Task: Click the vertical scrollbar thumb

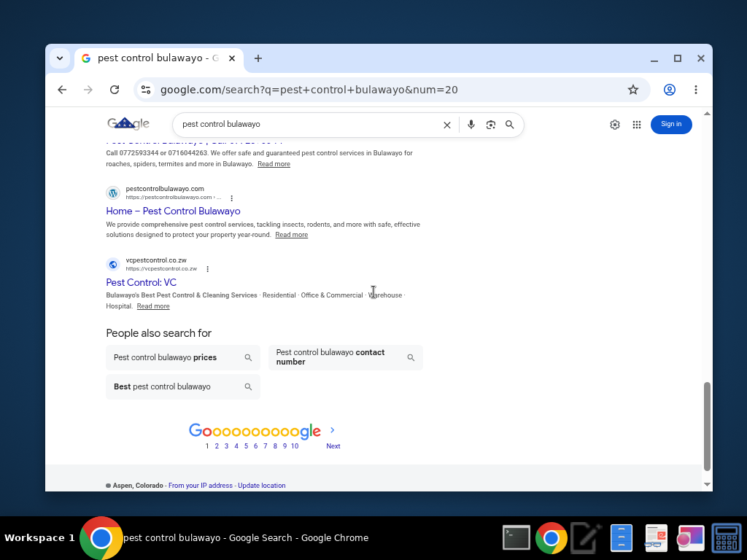Action: tap(707, 426)
